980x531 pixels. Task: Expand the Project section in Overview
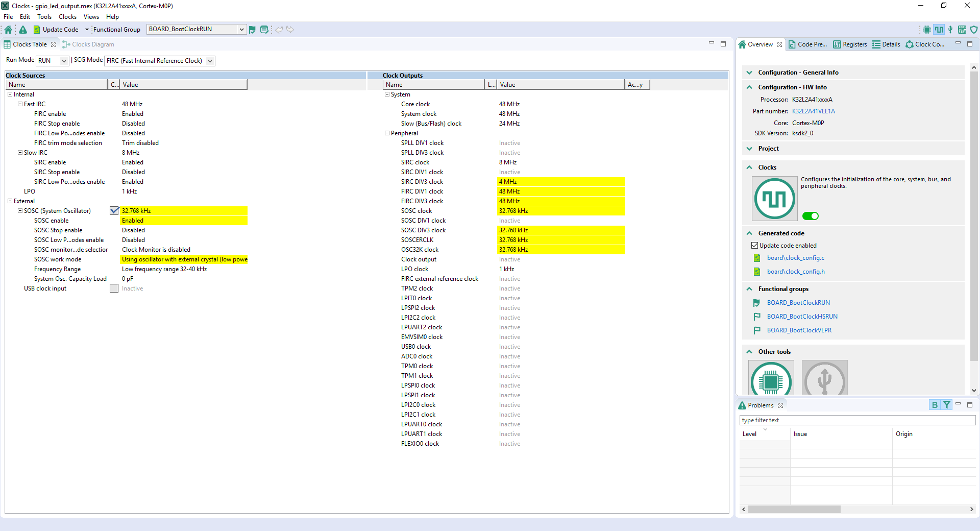click(x=768, y=149)
